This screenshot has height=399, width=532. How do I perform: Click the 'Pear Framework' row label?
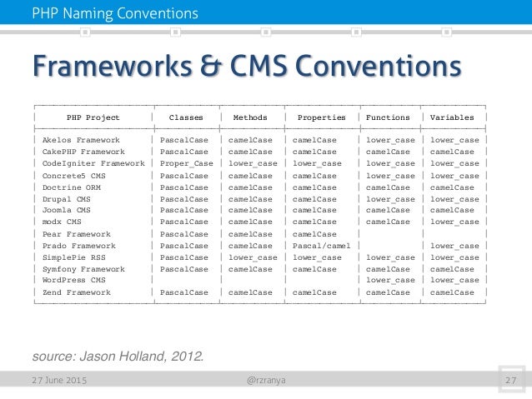[x=77, y=234]
